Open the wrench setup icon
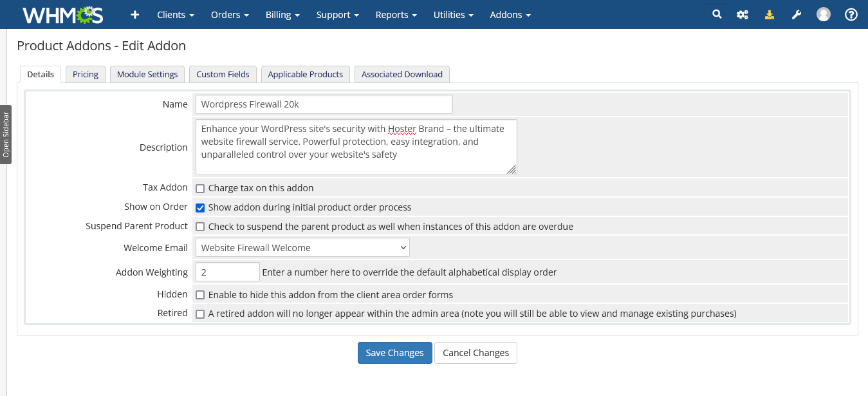This screenshot has width=868, height=396. point(797,14)
